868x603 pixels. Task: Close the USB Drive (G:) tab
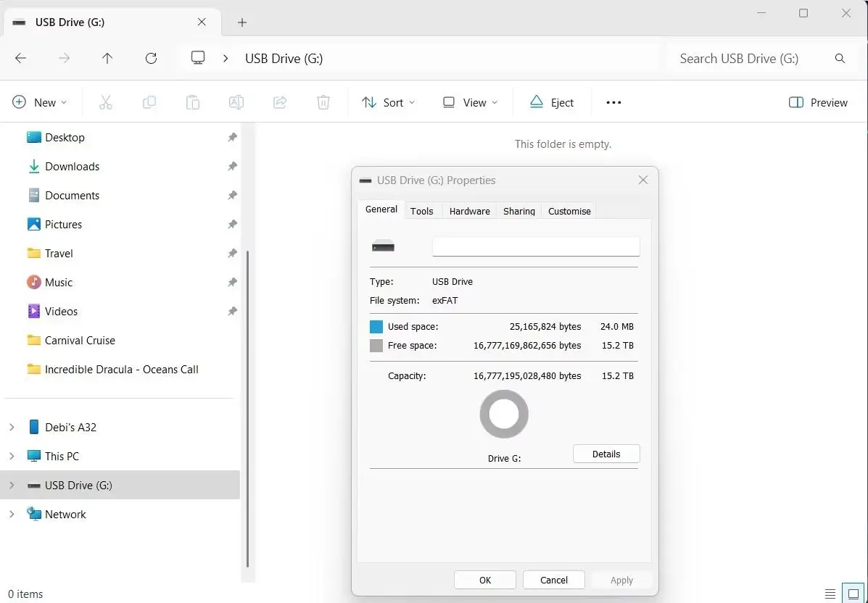tap(202, 22)
